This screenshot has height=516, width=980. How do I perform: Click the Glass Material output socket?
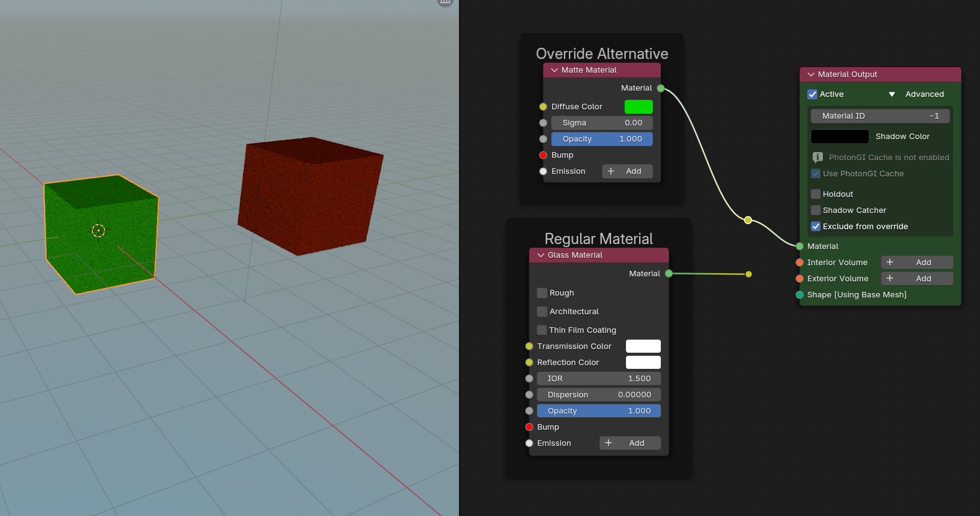coord(669,273)
